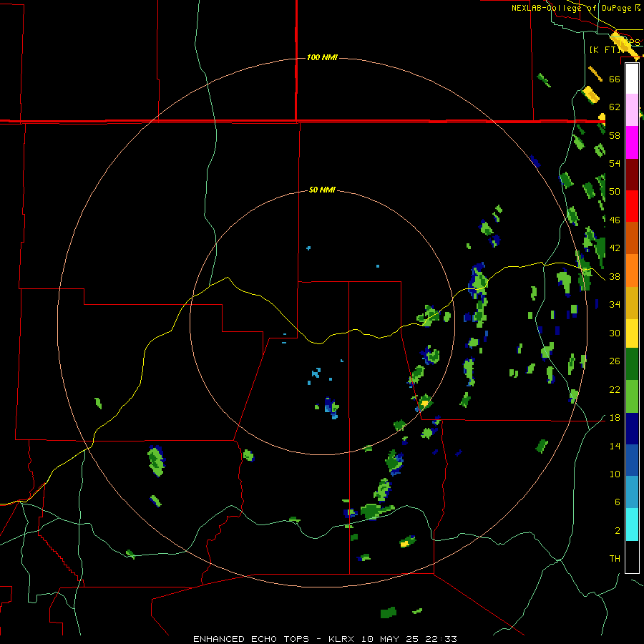Pick the light pink legend swatch
Viewport: 644px width, 644px height.
632,109
